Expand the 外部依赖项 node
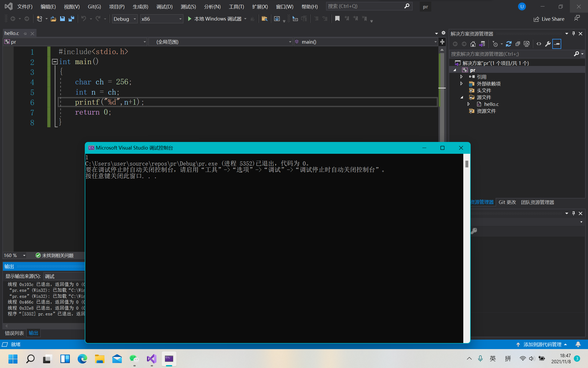The image size is (588, 368). point(461,84)
